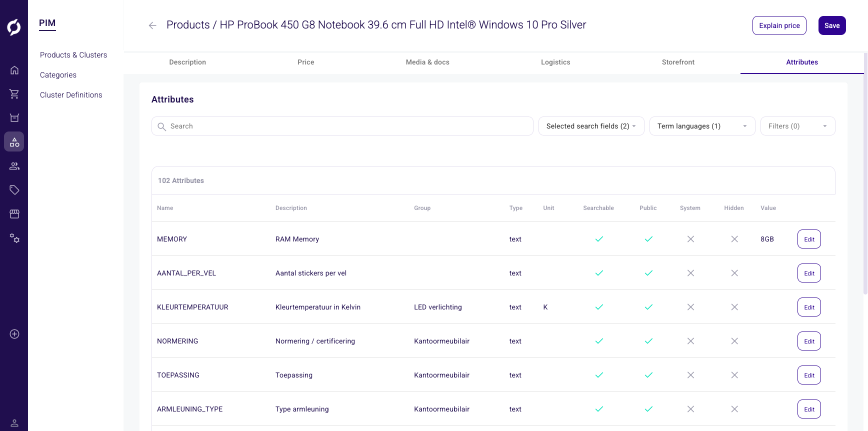
Task: Toggle Searchable checkmark for KLEURTEMPERATUUR row
Action: 599,307
